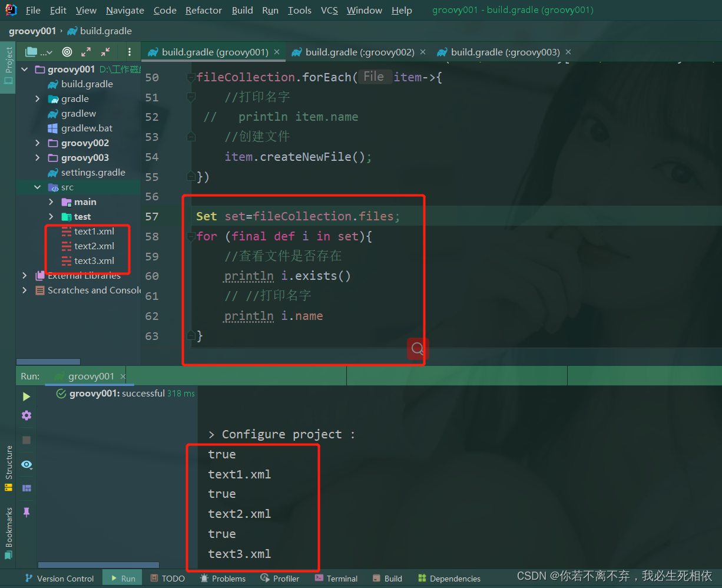This screenshot has width=722, height=588.
Task: Click the red magnifier search icon in editor
Action: (x=417, y=349)
